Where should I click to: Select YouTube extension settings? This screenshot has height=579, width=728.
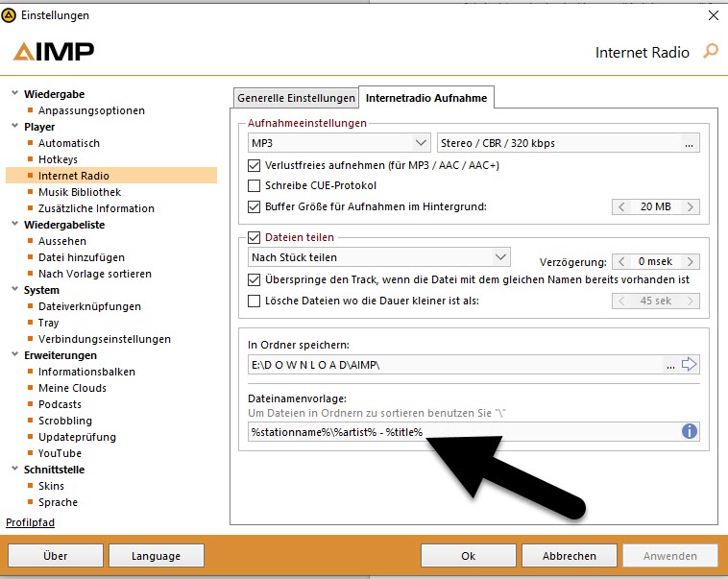(x=60, y=453)
